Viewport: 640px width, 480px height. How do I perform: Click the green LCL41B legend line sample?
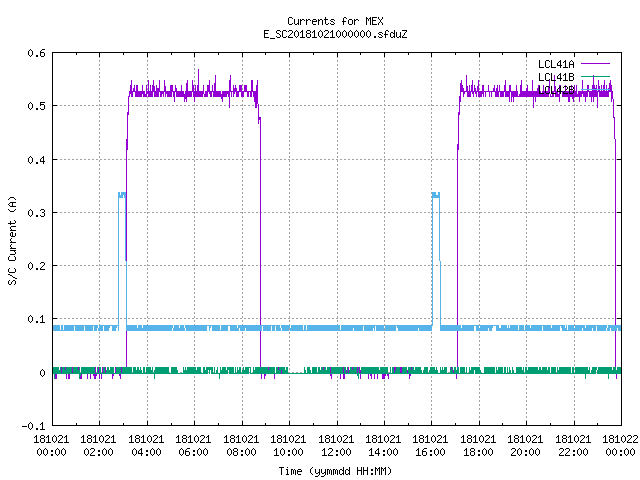coord(595,76)
